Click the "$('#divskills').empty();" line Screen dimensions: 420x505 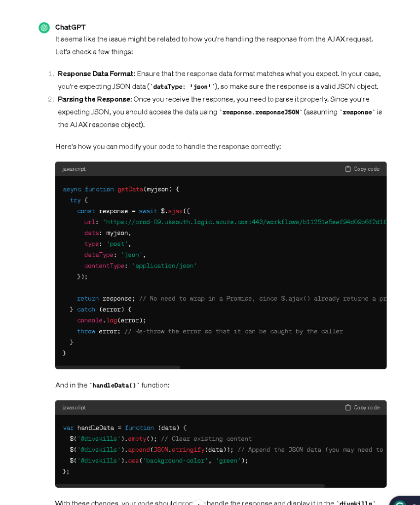tap(113, 439)
